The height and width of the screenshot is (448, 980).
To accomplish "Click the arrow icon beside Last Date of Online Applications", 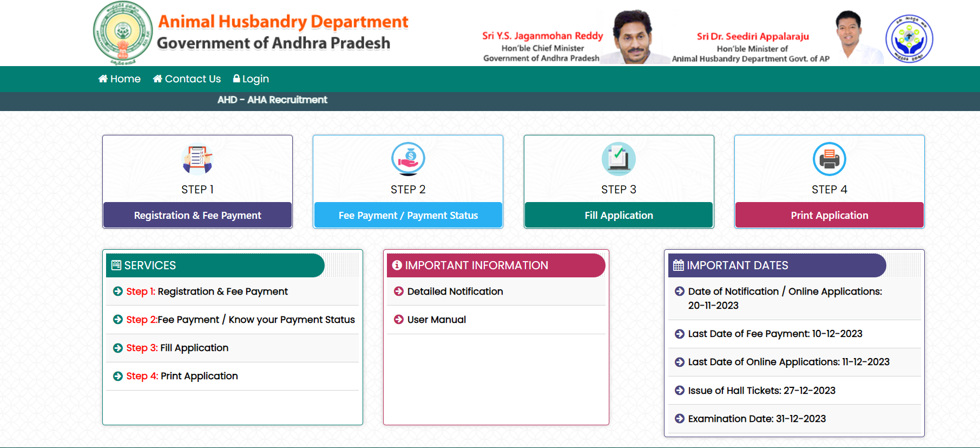I will (680, 362).
